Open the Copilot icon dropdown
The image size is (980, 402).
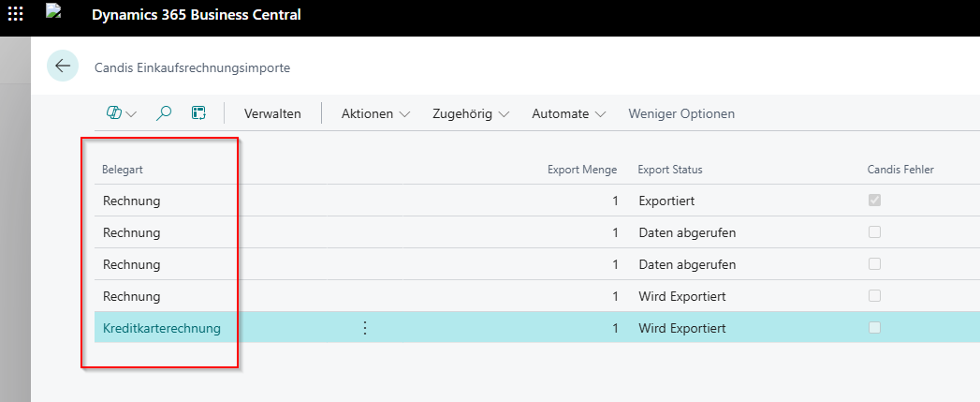(121, 113)
